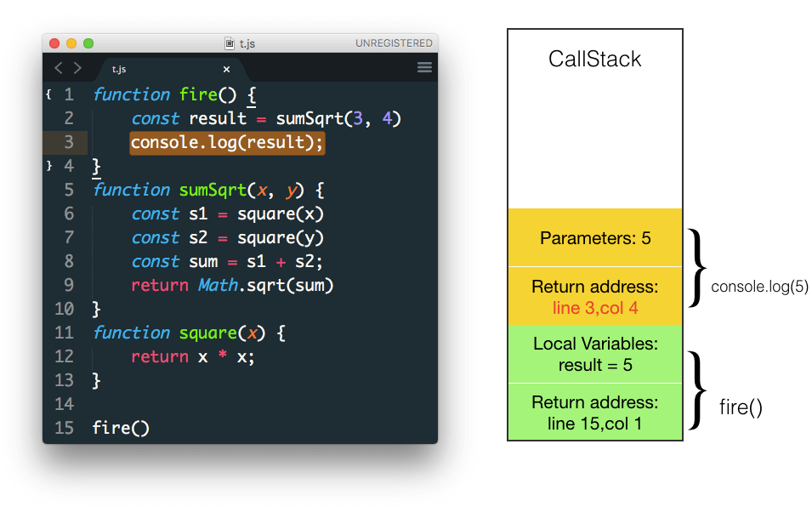Click 'return x * x;' line
The height and width of the screenshot is (518, 812).
[193, 357]
